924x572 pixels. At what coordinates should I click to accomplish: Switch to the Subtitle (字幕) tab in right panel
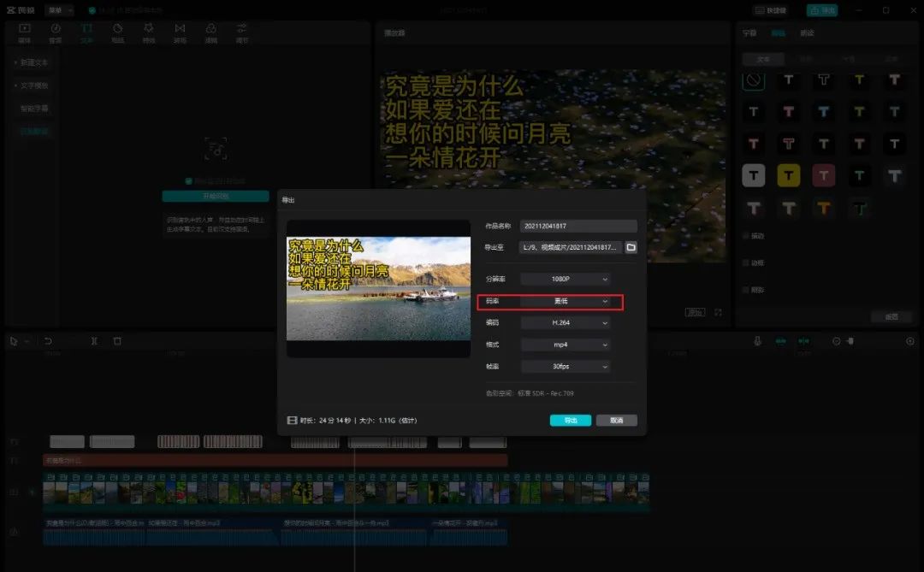click(x=749, y=33)
